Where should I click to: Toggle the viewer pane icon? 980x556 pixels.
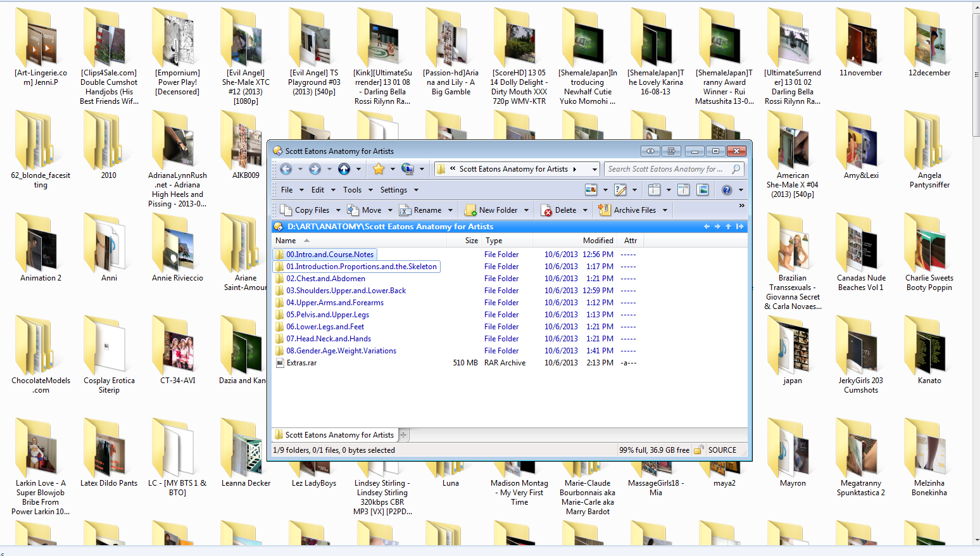click(x=702, y=190)
